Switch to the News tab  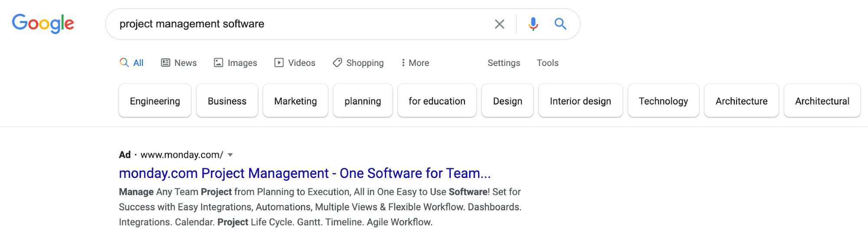[179, 63]
